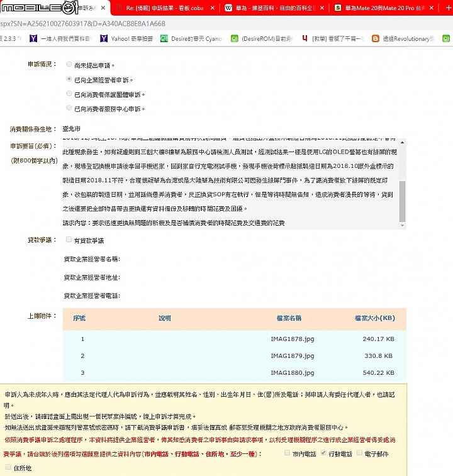The image size is (453, 476).
Task: Click the 330.8 KB size cell
Action: pos(378,356)
